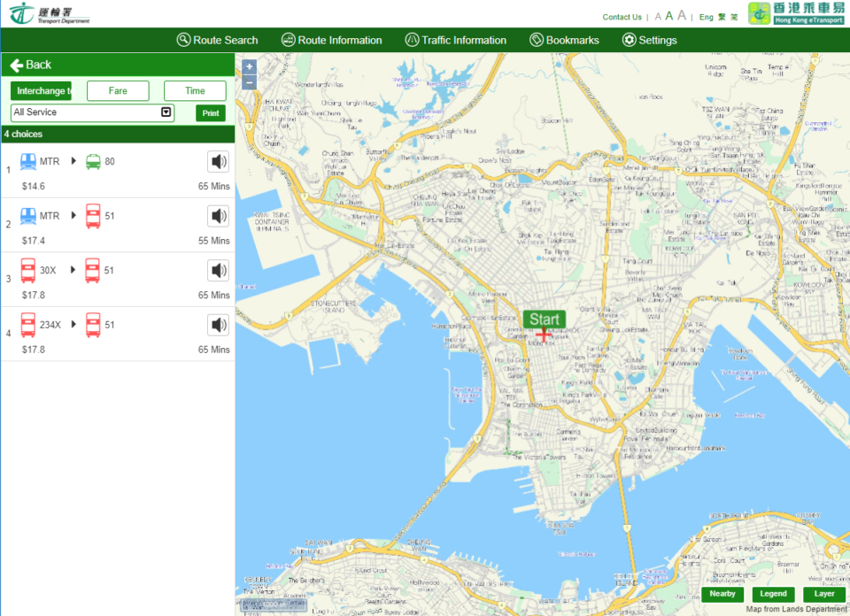Open Route Search menu
Screen dimensions: 850x616
coord(217,40)
